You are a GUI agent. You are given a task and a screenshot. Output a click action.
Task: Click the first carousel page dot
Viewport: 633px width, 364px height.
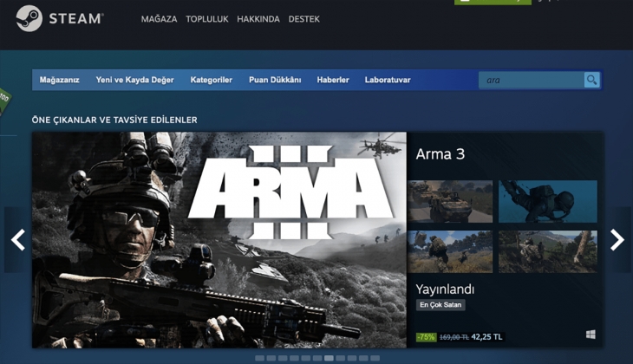pos(259,358)
